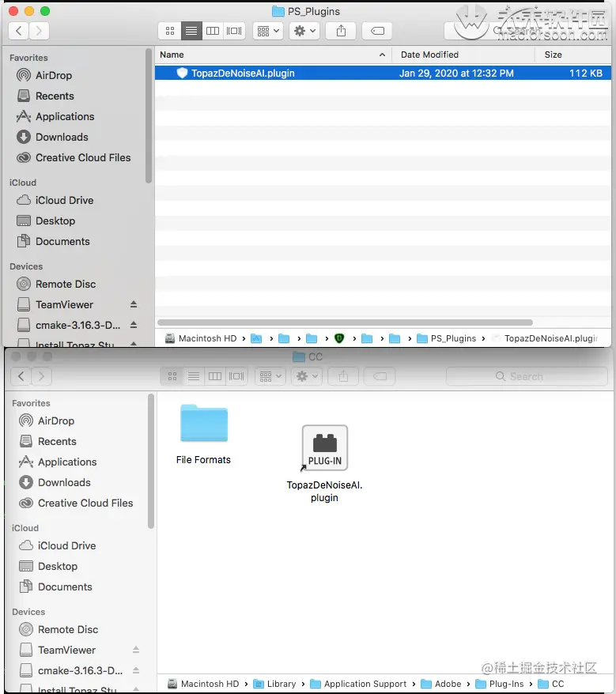Screen dimensions: 616x694
Task: Click Search field in CC window
Action: (527, 377)
